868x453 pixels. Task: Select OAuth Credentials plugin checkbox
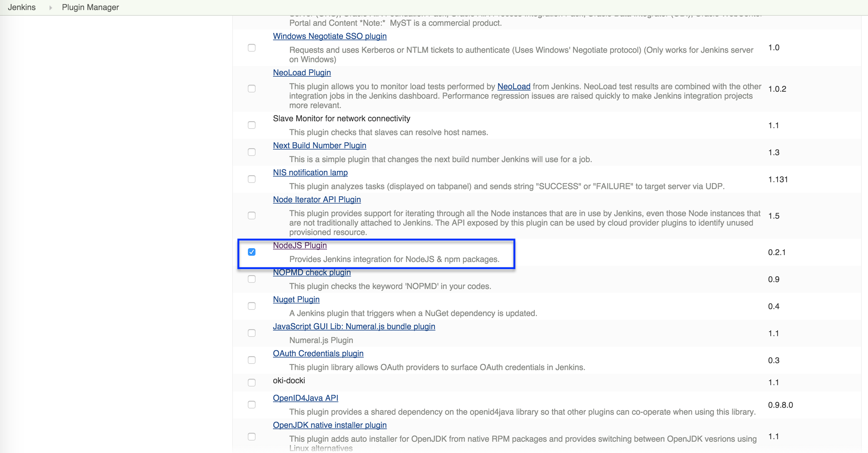(x=251, y=360)
